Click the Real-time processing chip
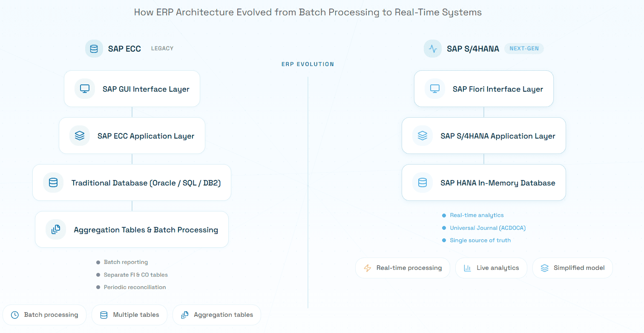The height and width of the screenshot is (333, 644). pos(402,268)
